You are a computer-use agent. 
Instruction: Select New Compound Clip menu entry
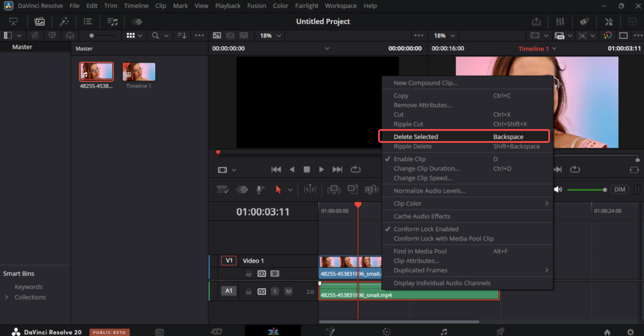[x=467, y=83]
